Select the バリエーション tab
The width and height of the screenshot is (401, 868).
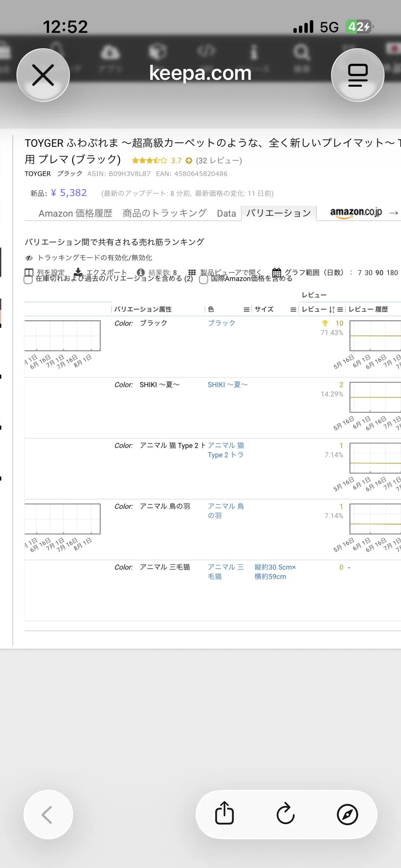pyautogui.click(x=278, y=213)
